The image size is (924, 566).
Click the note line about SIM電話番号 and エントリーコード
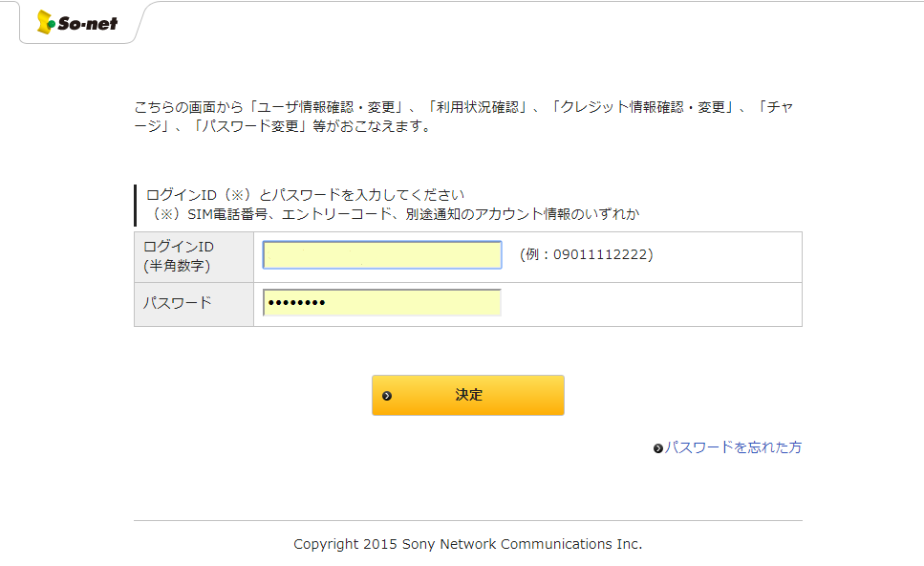(x=394, y=214)
